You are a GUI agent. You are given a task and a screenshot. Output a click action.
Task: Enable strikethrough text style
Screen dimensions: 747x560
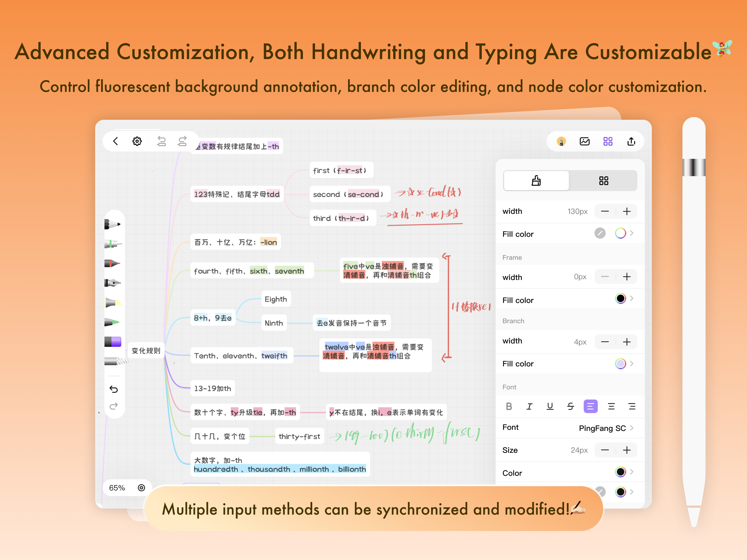tap(570, 406)
